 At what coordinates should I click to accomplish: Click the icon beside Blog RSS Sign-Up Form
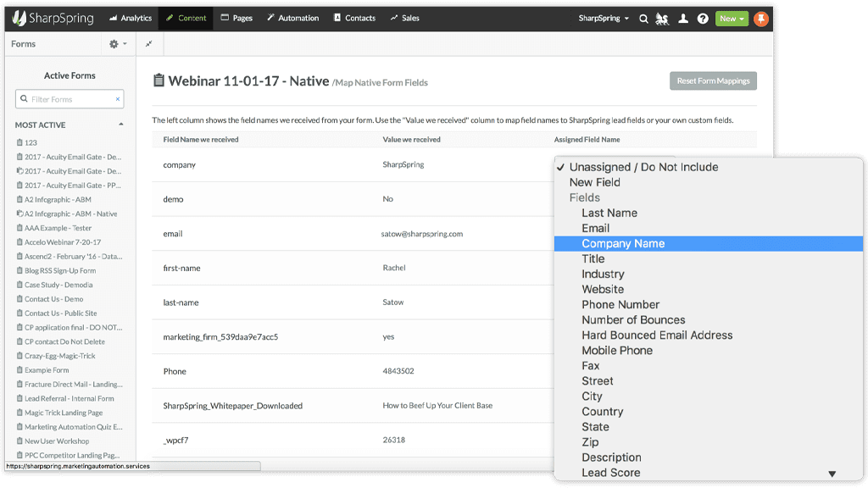[x=19, y=270]
